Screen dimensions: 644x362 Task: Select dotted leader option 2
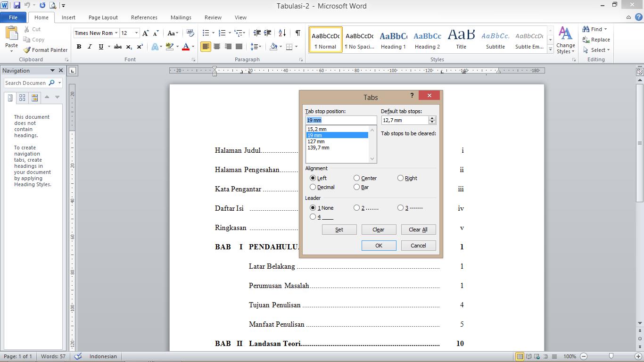tap(357, 208)
